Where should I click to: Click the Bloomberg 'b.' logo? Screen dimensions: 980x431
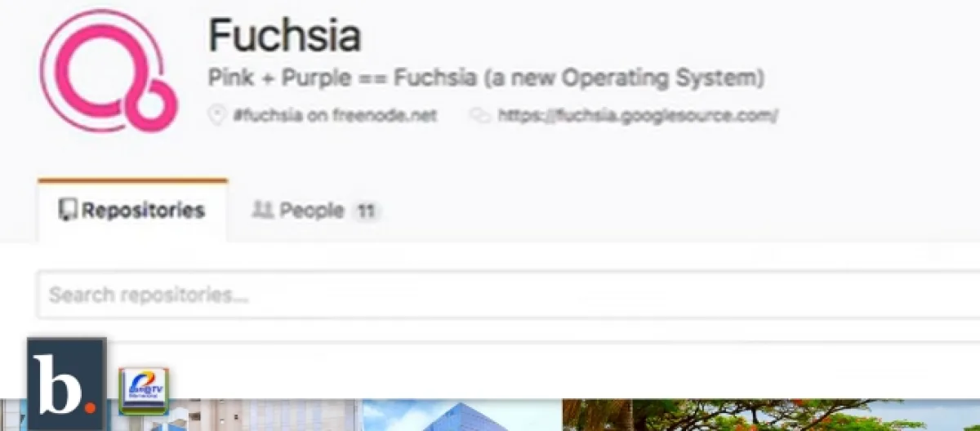67,384
